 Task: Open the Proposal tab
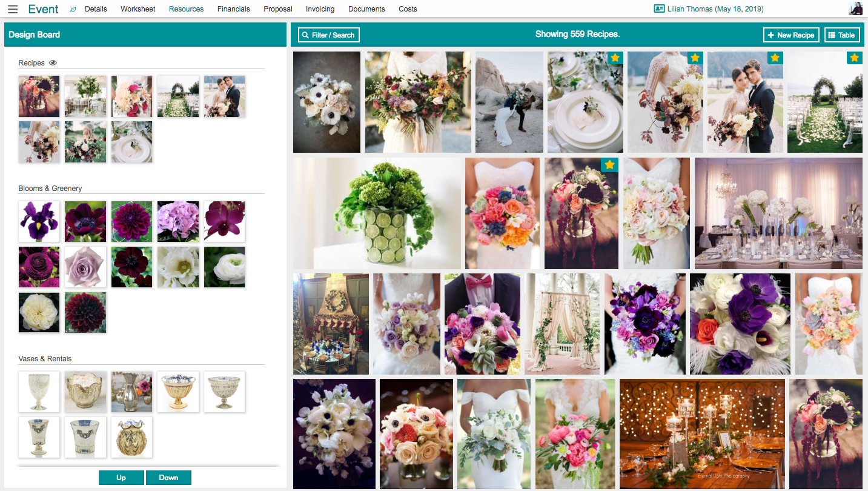[278, 9]
